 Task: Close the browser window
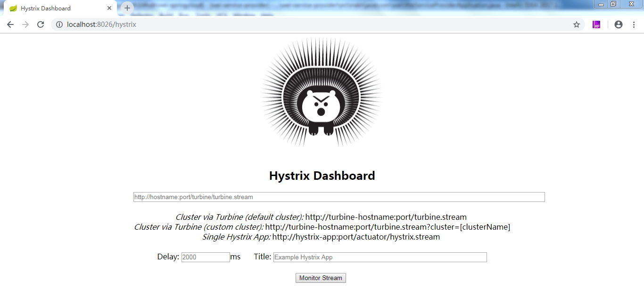pyautogui.click(x=631, y=4)
